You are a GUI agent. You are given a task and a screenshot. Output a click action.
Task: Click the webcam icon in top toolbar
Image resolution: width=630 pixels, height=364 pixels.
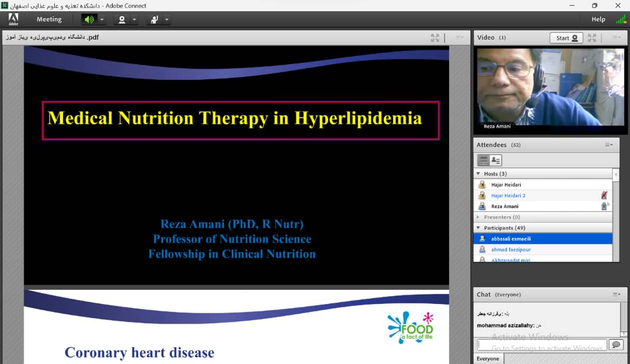(122, 19)
